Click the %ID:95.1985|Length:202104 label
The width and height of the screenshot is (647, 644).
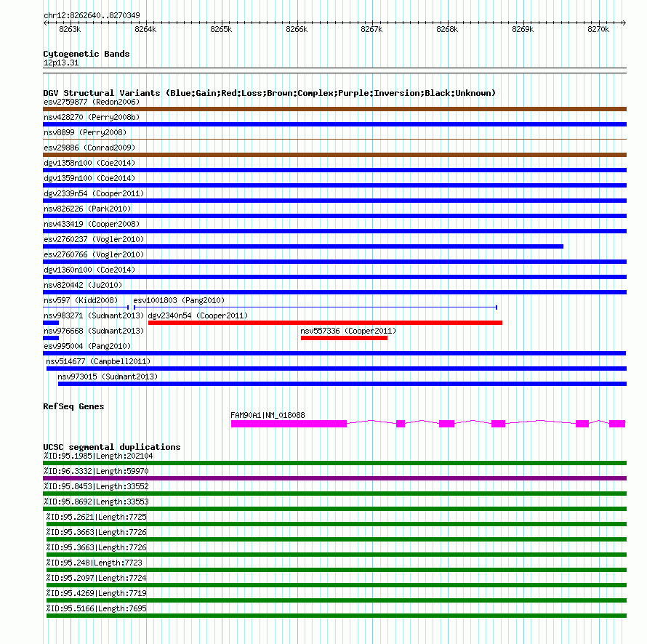[98, 456]
